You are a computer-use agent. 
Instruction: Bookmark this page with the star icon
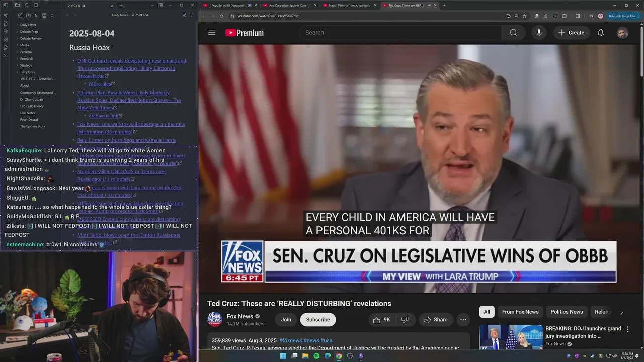coord(525,16)
